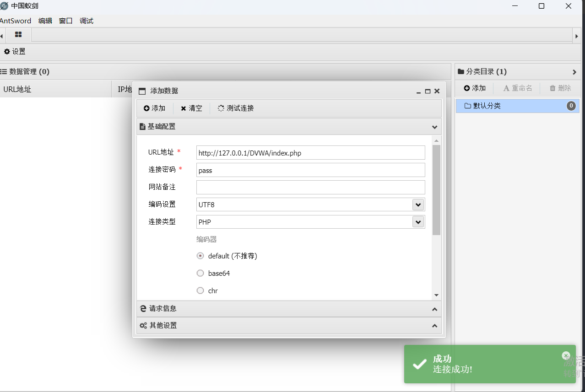Viewport: 585px width, 392px height.
Task: Click the 测试连接 button
Action: coord(236,108)
